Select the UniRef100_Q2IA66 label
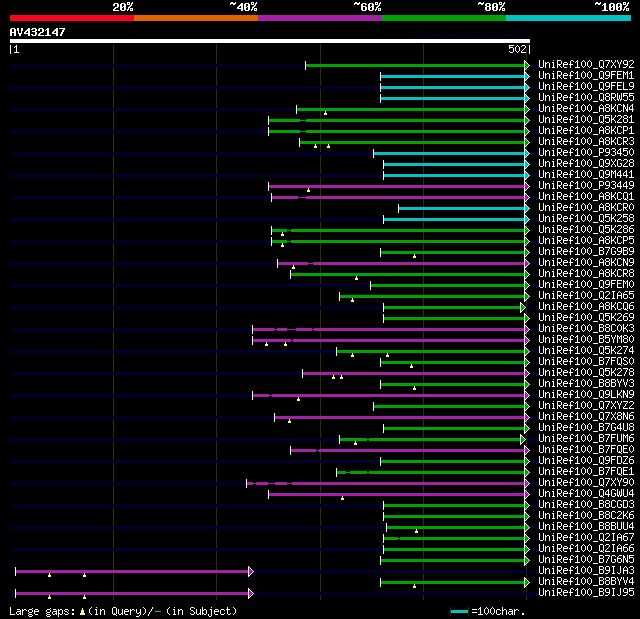 click(586, 549)
